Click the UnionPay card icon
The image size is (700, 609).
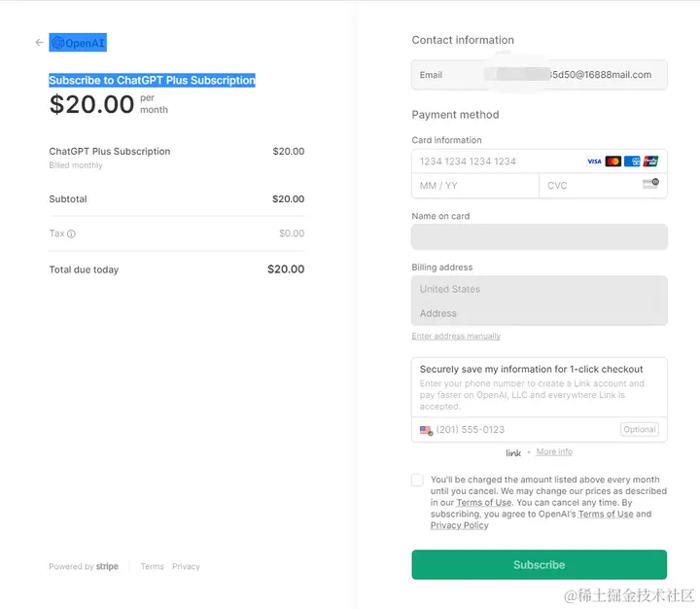tap(650, 161)
